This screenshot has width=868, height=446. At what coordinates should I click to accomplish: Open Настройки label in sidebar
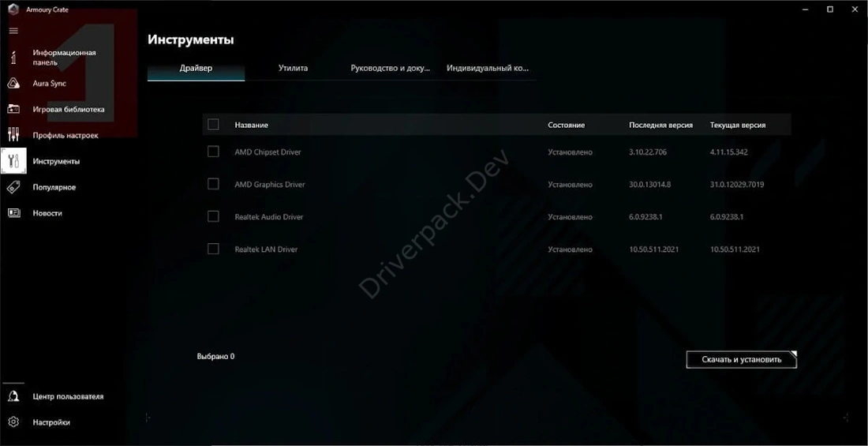point(51,422)
